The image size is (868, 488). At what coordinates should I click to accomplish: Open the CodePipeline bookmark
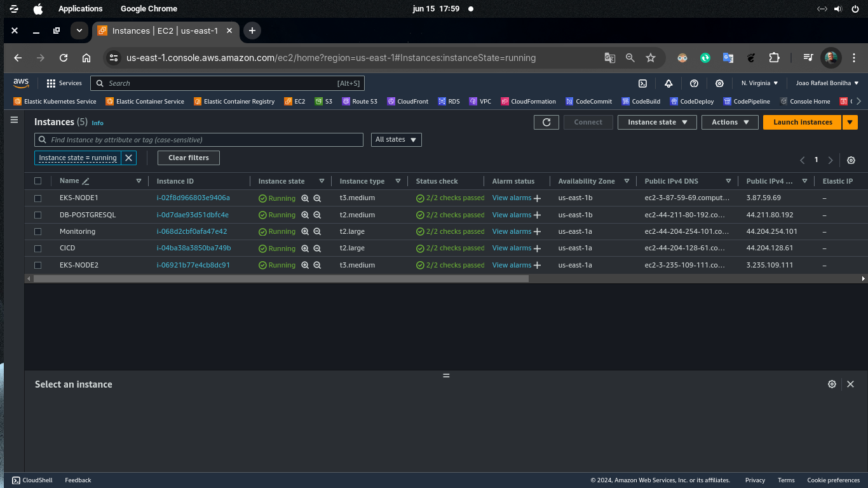(747, 102)
